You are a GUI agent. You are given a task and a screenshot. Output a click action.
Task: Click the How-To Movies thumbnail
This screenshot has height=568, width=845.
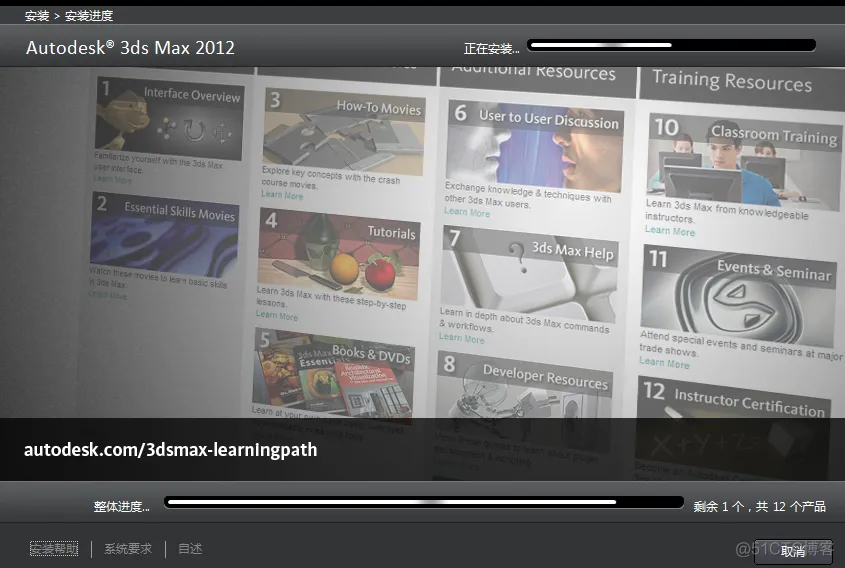[344, 133]
